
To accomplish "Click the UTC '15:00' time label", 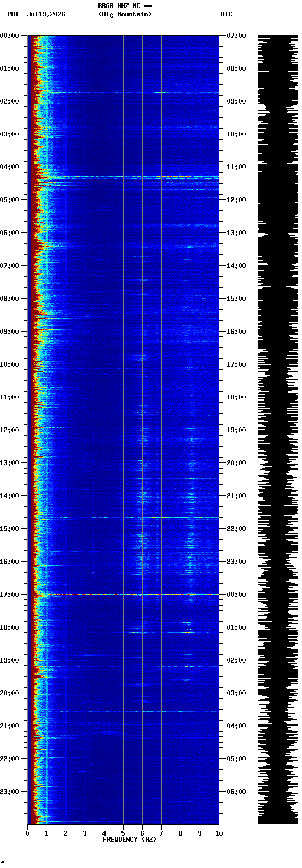I will coord(236,299).
